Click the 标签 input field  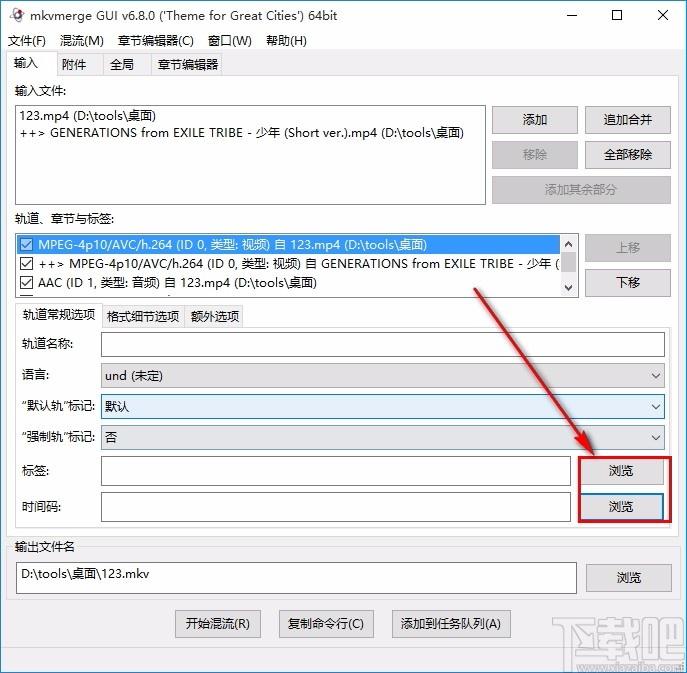pyautogui.click(x=336, y=471)
